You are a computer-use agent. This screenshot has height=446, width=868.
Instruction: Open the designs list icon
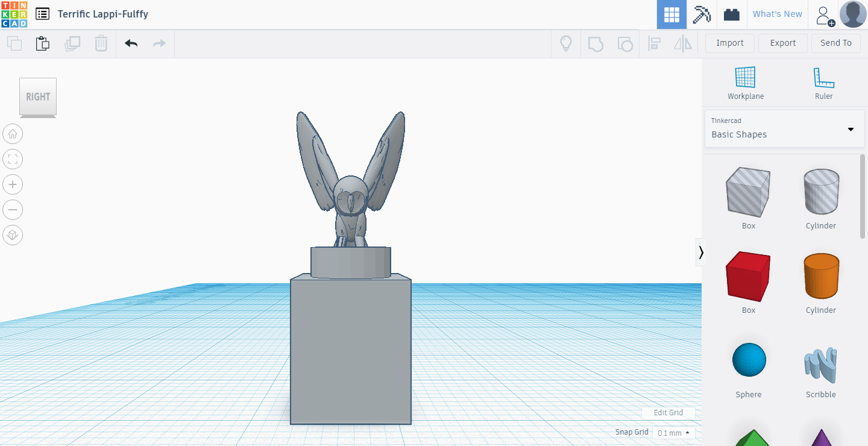42,14
